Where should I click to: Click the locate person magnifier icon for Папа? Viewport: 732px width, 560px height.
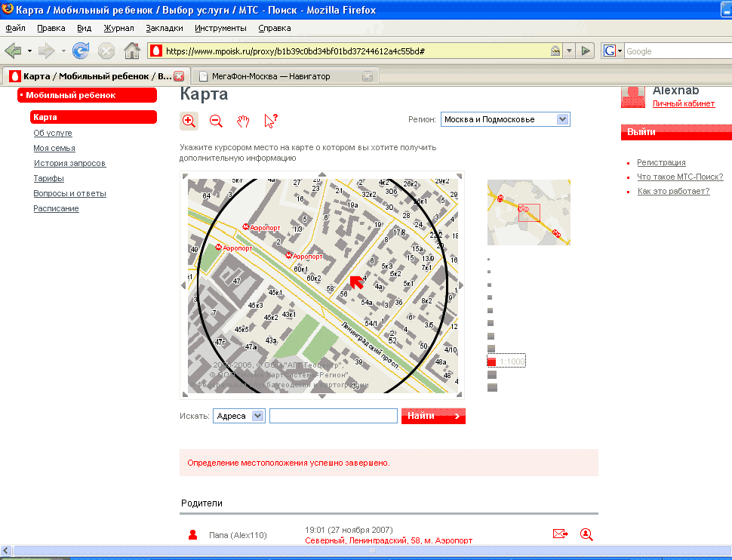(x=586, y=534)
